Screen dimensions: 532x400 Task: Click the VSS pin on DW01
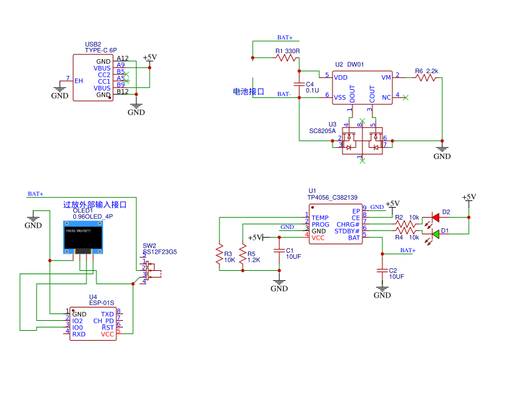tap(340, 98)
